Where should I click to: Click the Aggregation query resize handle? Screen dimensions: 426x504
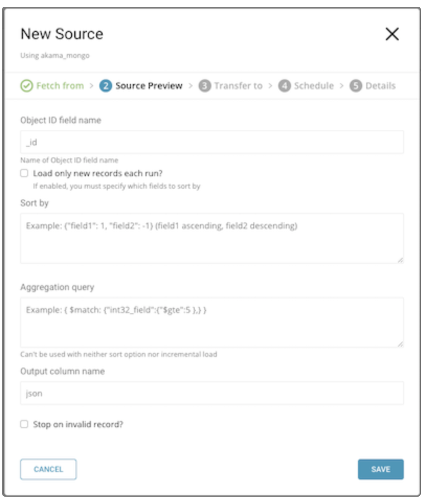coord(400,344)
